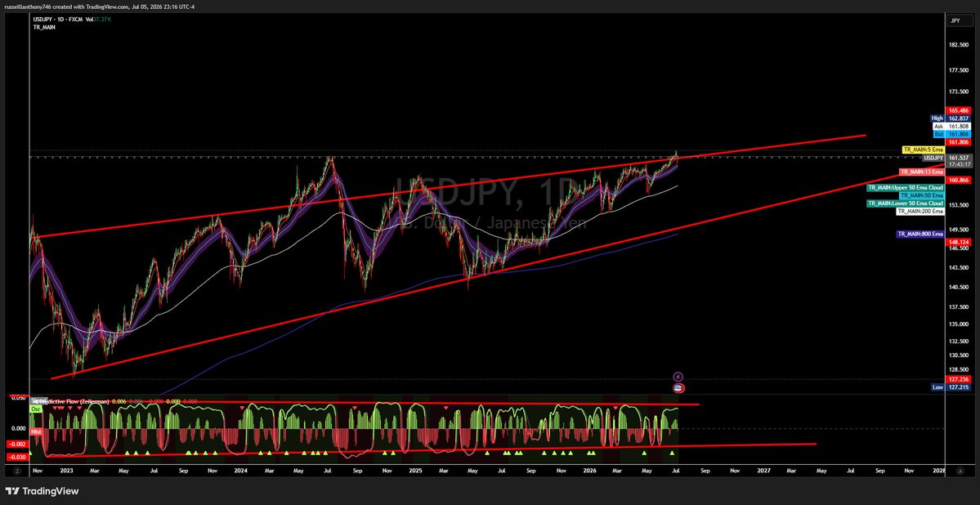Click the TR_MAIN:200 Ema label

coord(920,212)
